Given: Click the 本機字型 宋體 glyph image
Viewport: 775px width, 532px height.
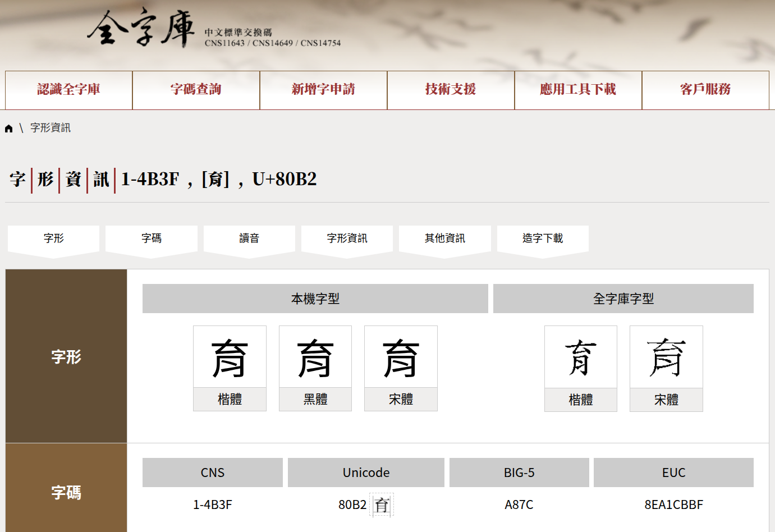Looking at the screenshot, I should [401, 357].
